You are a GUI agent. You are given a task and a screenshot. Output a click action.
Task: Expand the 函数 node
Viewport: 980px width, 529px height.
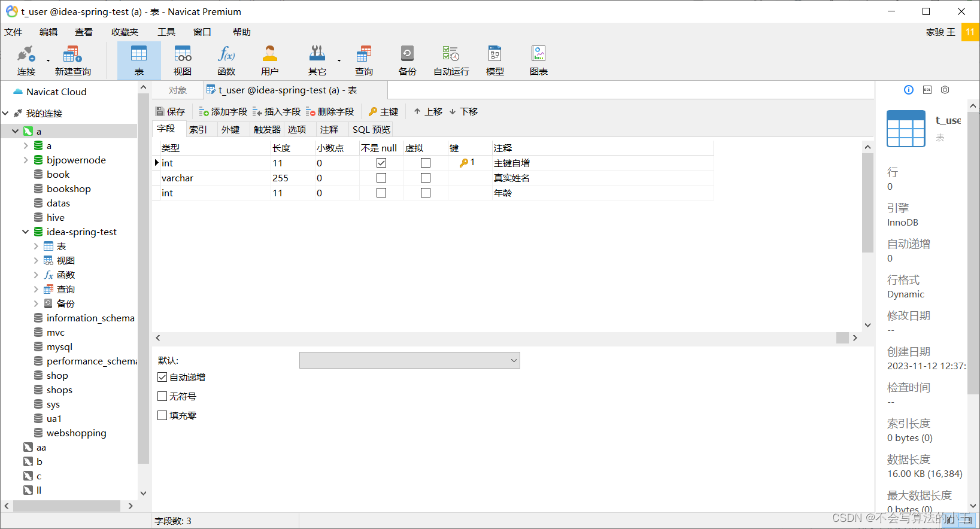(x=36, y=275)
